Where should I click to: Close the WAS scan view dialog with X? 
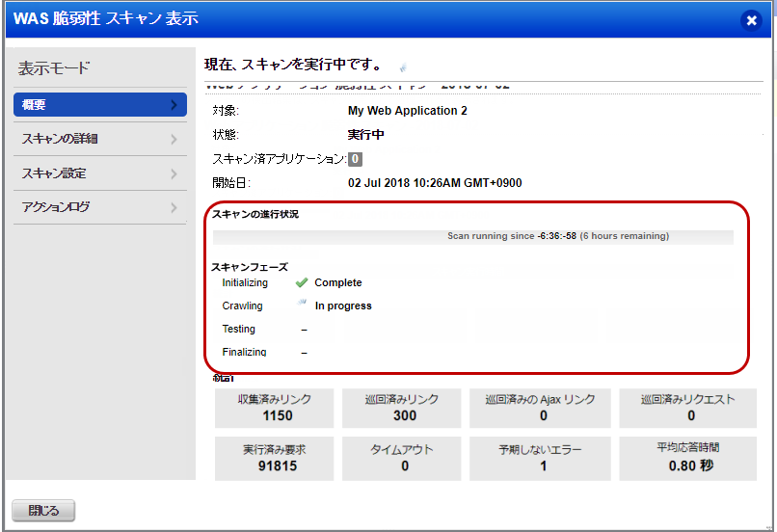point(752,20)
